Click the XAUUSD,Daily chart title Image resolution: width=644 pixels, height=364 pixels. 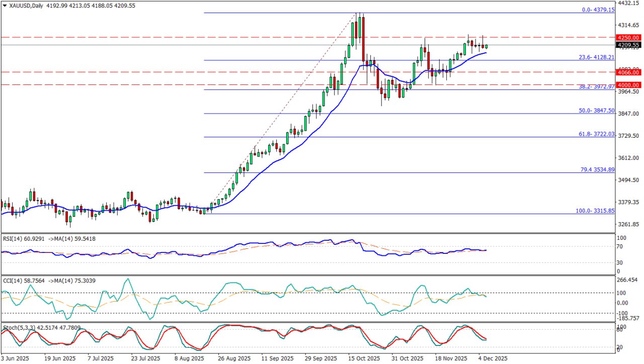[26, 6]
